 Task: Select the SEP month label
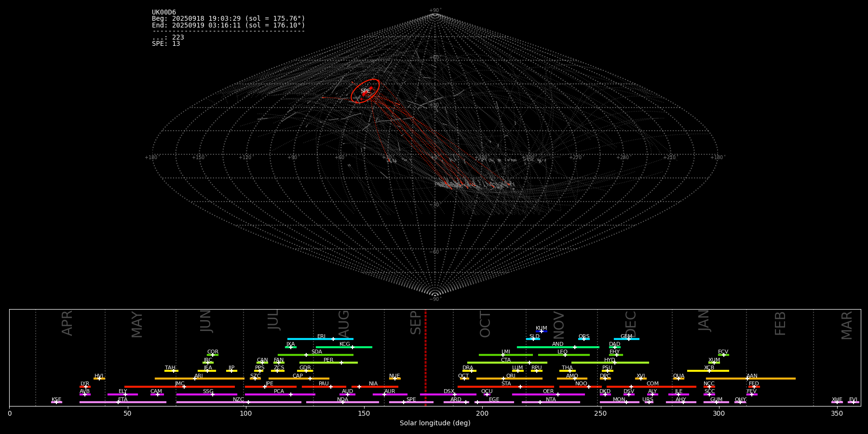pyautogui.click(x=416, y=323)
